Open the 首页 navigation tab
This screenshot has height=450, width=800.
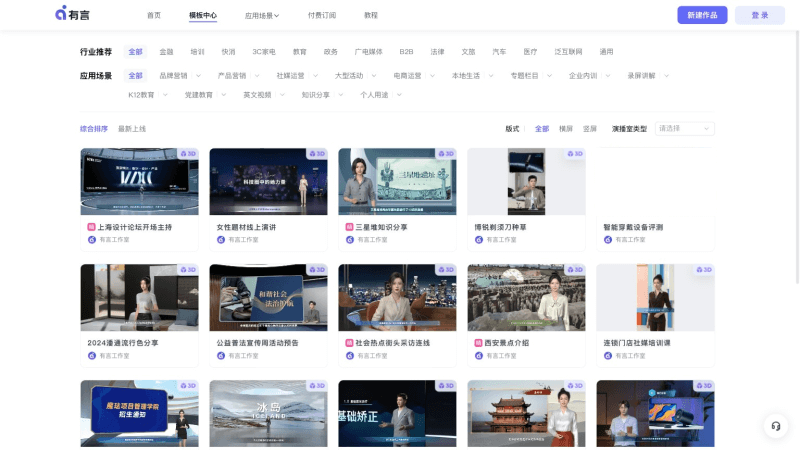pos(153,15)
